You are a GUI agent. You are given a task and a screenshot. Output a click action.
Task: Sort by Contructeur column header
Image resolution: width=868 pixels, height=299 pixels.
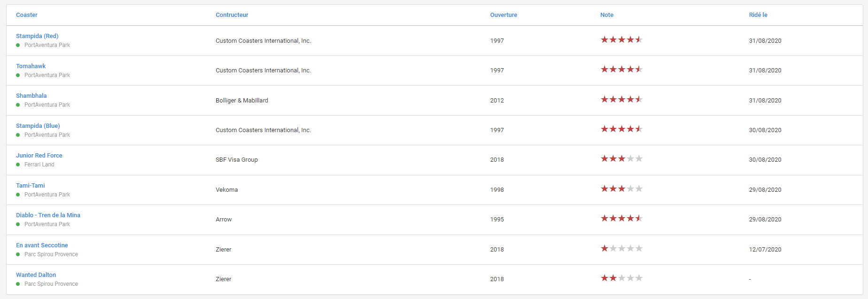232,15
